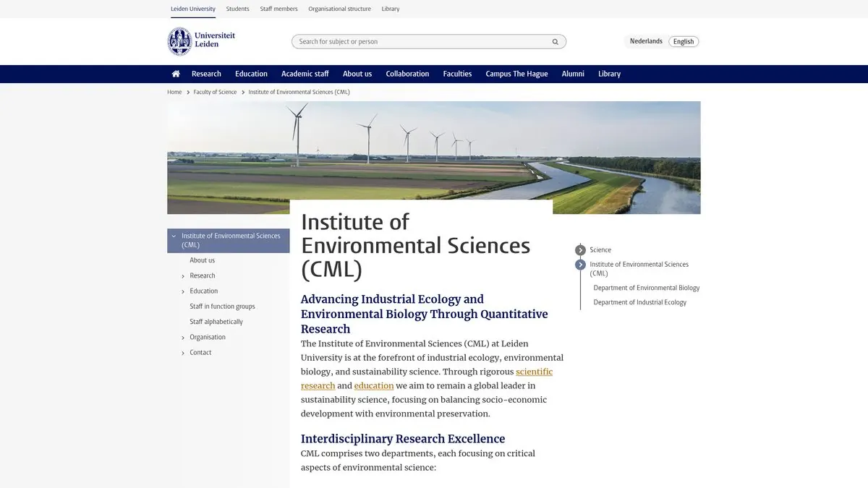Image resolution: width=868 pixels, height=488 pixels.
Task: Open the Universiteit Leiden logo
Action: pos(201,41)
